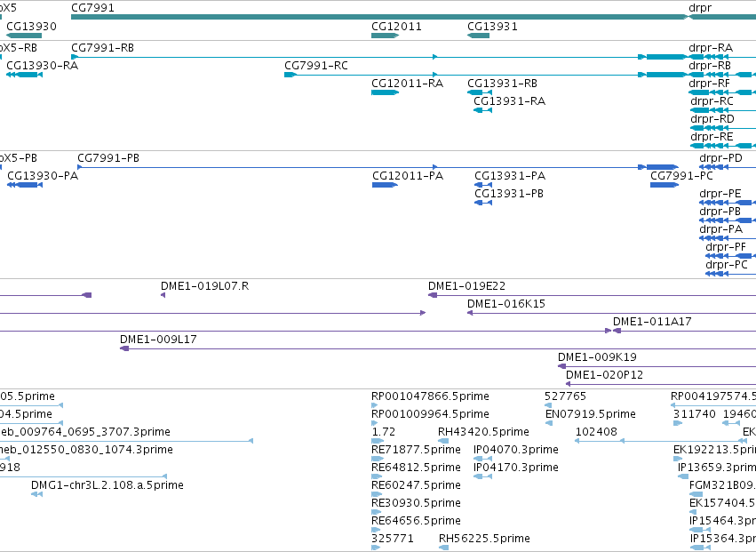Select clone DME1-019L07.R

(x=163, y=295)
